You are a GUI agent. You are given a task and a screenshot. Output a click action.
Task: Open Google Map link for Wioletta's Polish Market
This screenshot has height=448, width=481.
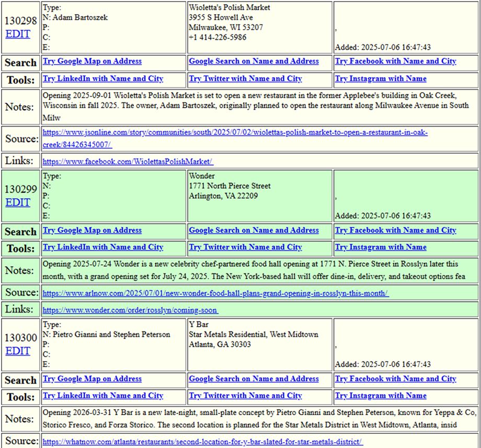click(92, 61)
